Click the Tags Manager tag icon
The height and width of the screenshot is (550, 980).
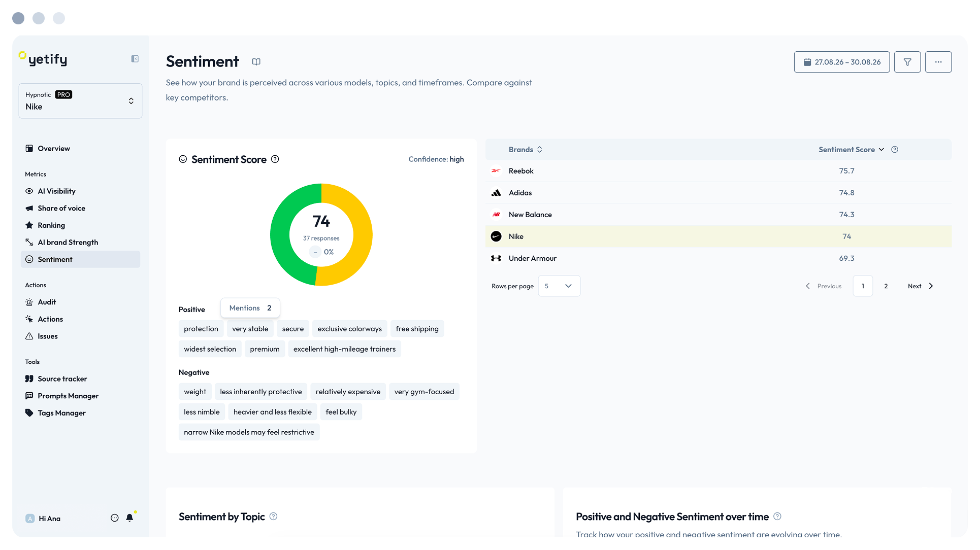point(29,413)
